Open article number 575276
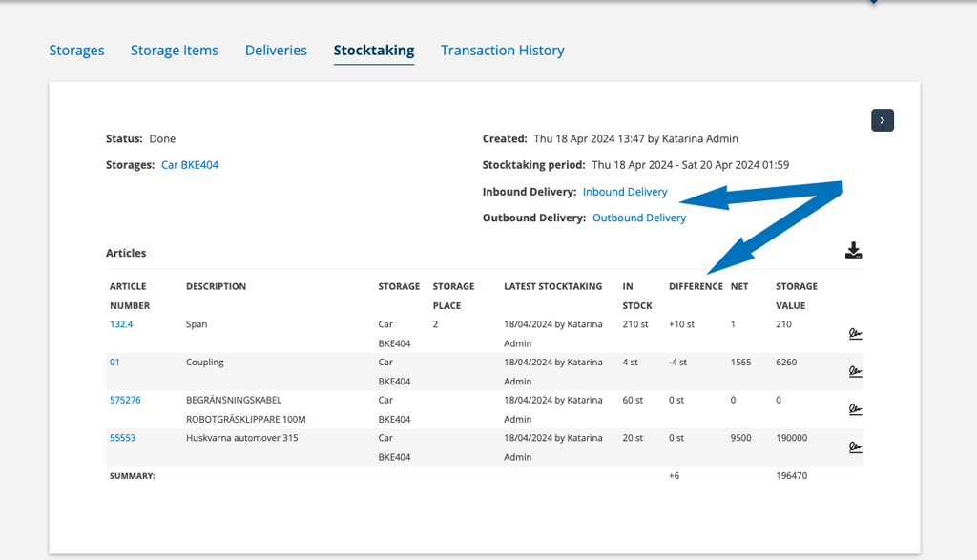The image size is (977, 560). [x=125, y=400]
